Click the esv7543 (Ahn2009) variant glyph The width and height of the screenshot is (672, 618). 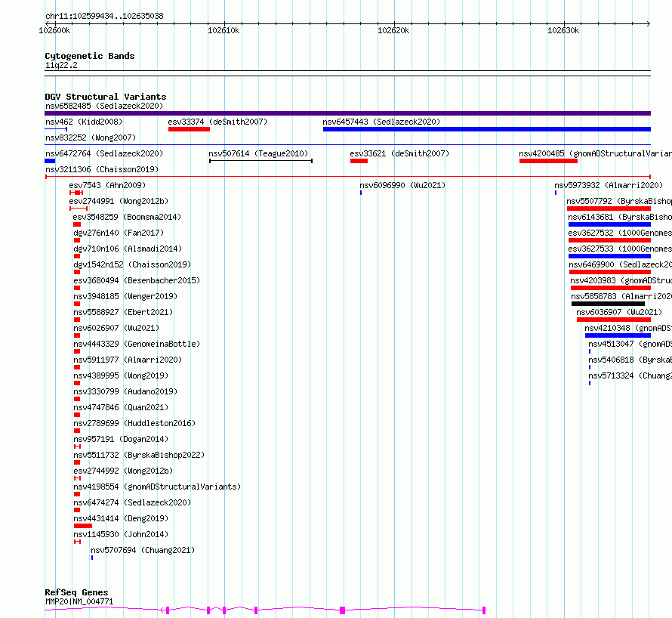(76, 193)
